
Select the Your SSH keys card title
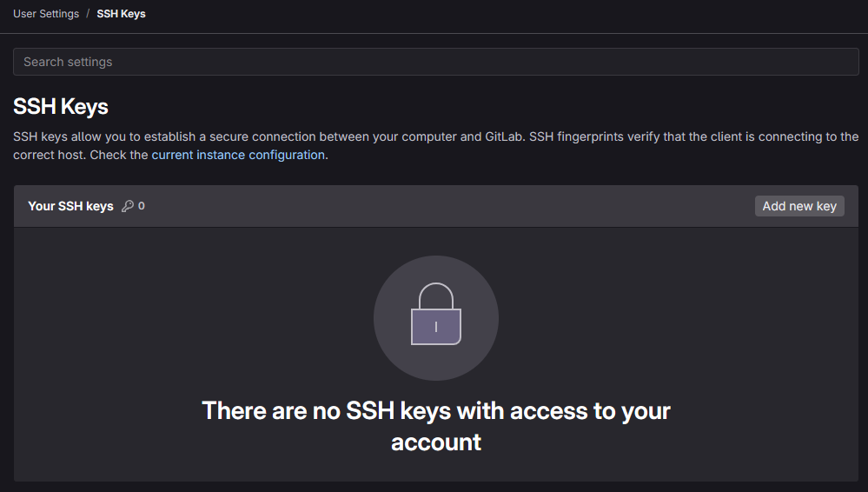tap(71, 206)
